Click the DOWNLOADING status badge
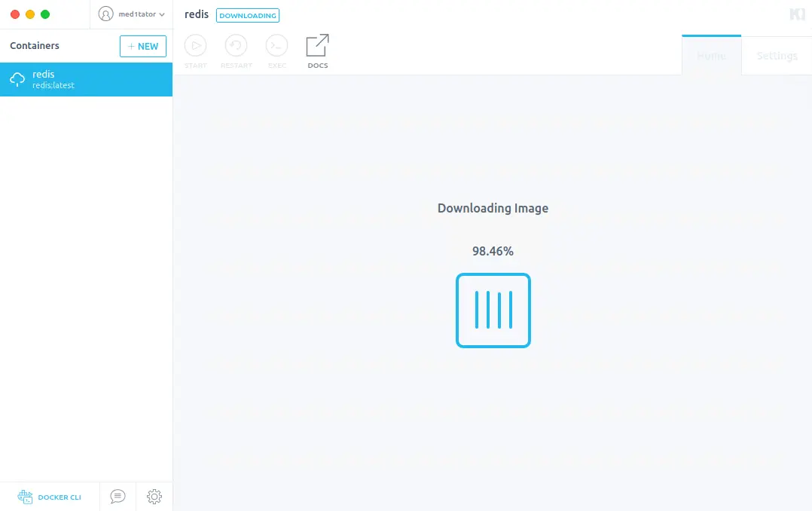 click(x=248, y=16)
